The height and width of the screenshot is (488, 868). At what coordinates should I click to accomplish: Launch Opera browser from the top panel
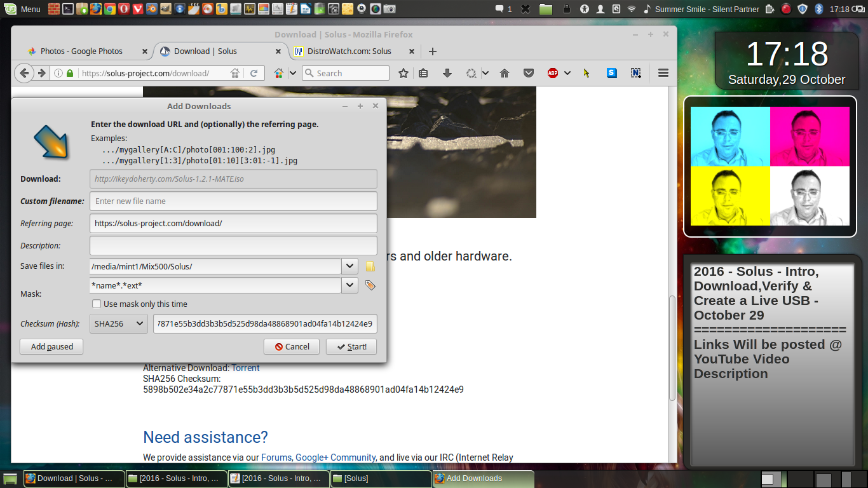pos(124,9)
